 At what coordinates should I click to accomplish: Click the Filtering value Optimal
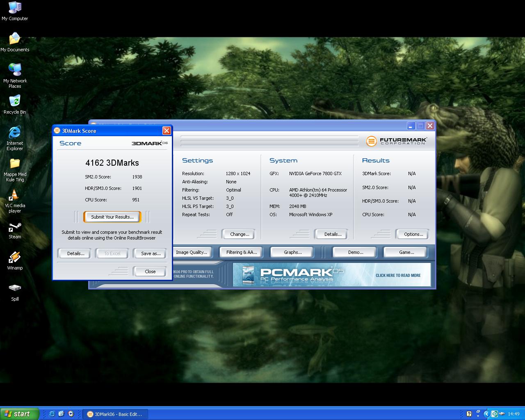pos(233,190)
